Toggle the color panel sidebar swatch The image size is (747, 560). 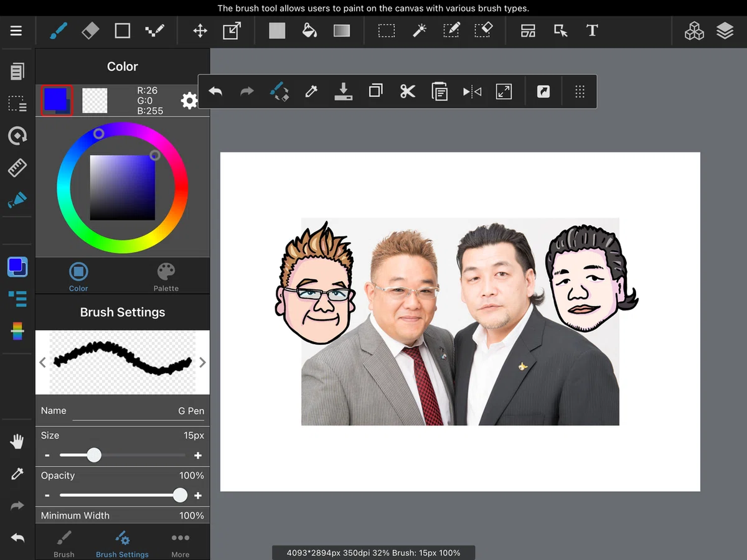tap(17, 267)
